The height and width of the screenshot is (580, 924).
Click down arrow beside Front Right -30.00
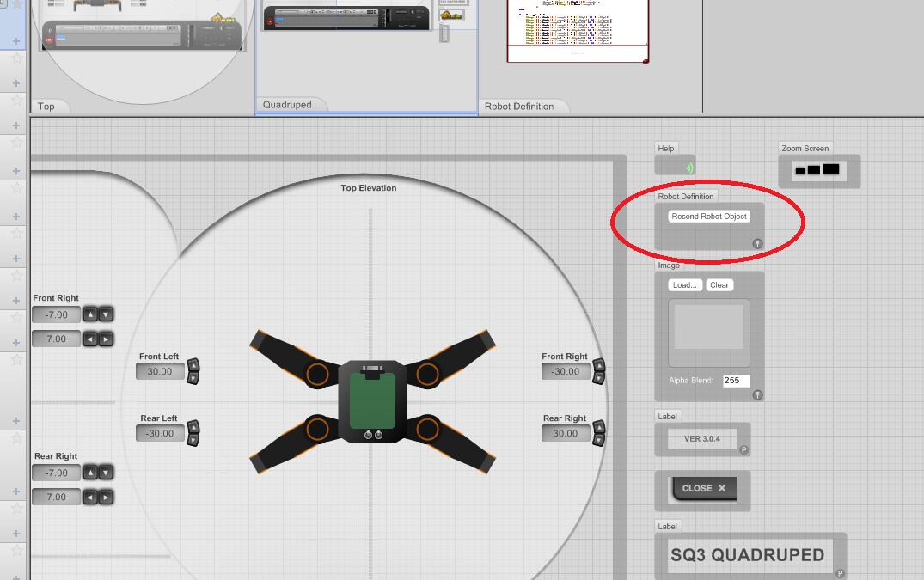click(x=599, y=378)
